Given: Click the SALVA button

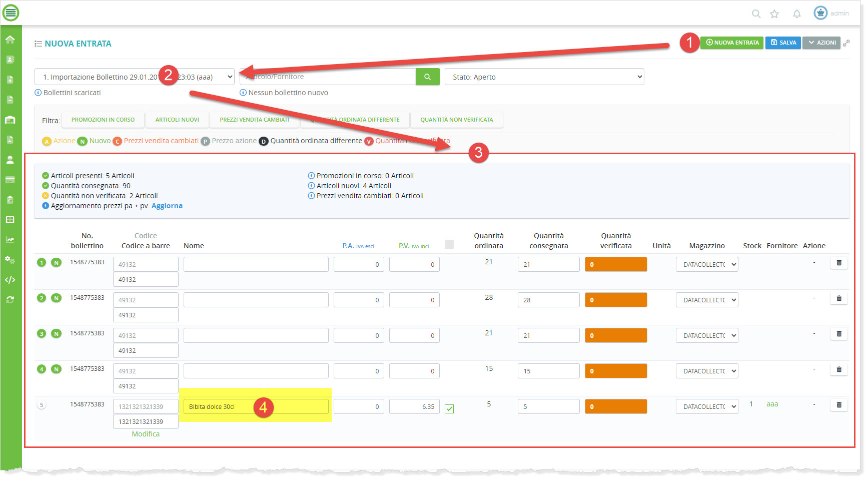Looking at the screenshot, I should [x=783, y=43].
